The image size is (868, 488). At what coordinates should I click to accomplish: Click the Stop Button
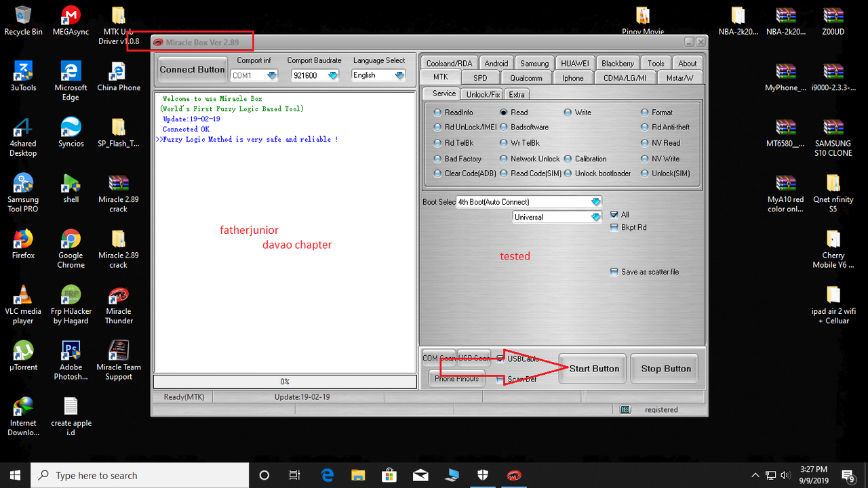coord(665,369)
